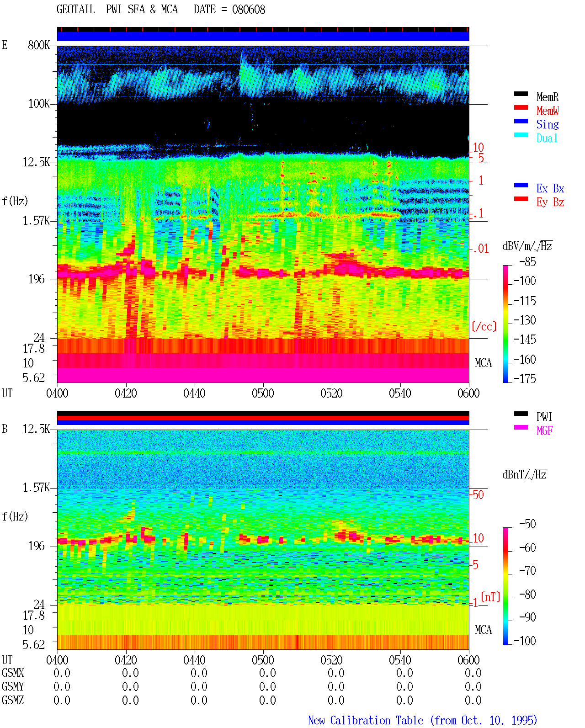This screenshot has width=585, height=728.
Task: Click the -90 value on the B color scale
Action: point(528,617)
